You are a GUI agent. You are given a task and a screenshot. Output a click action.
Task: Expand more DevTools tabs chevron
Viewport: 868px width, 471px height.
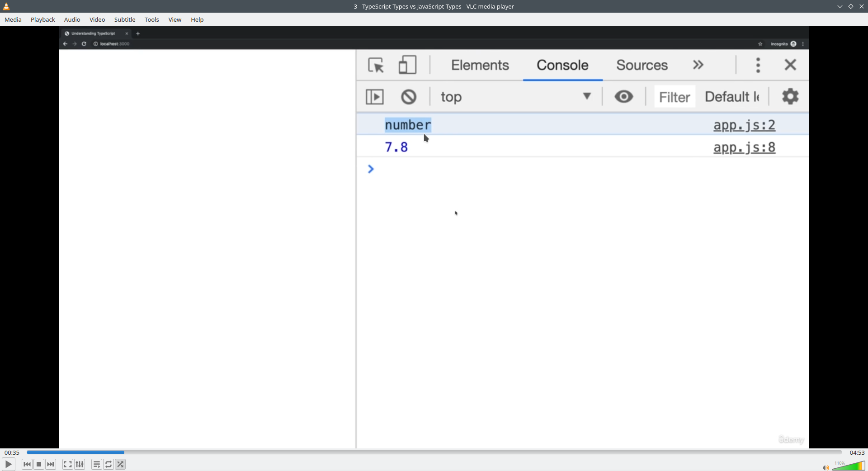coord(698,65)
